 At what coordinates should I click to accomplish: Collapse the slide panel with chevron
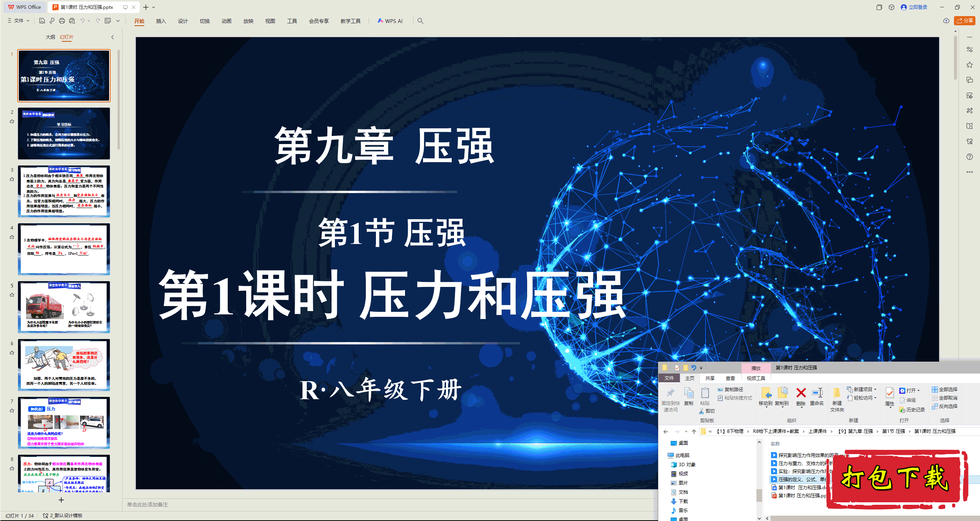(113, 37)
